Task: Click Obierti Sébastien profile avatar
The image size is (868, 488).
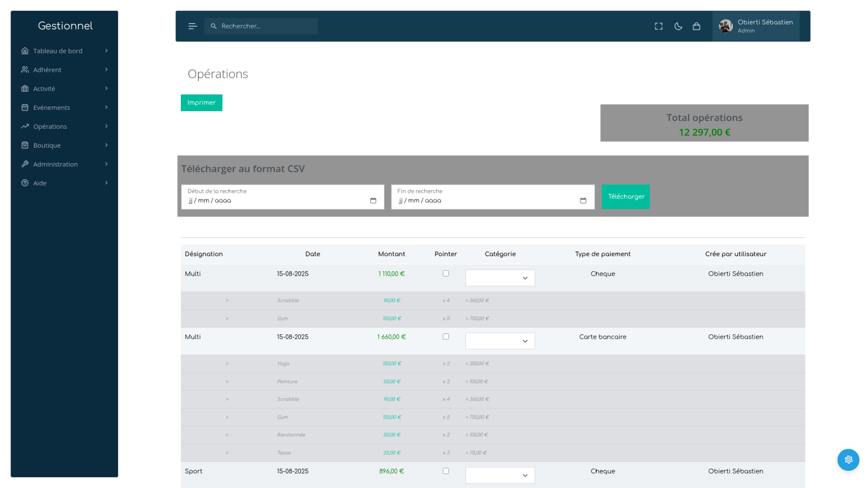Action: [726, 26]
